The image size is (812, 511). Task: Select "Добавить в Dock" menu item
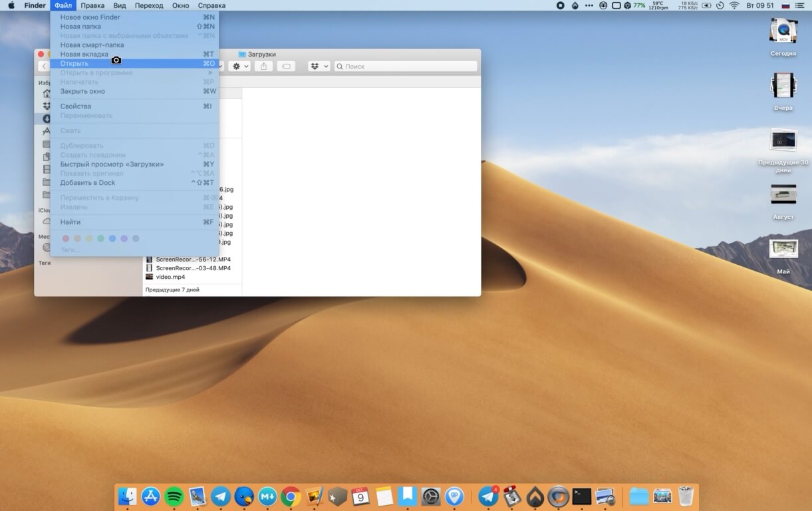88,183
